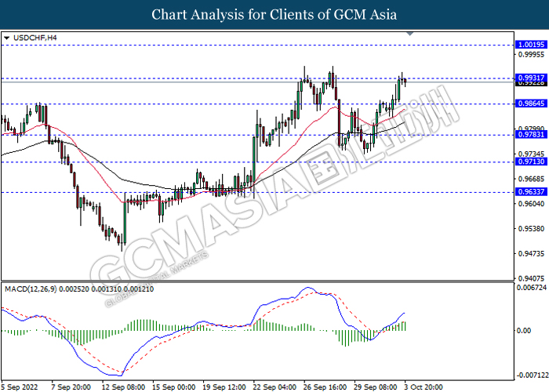Click the MACD 0.00 zero level label

tap(524, 330)
